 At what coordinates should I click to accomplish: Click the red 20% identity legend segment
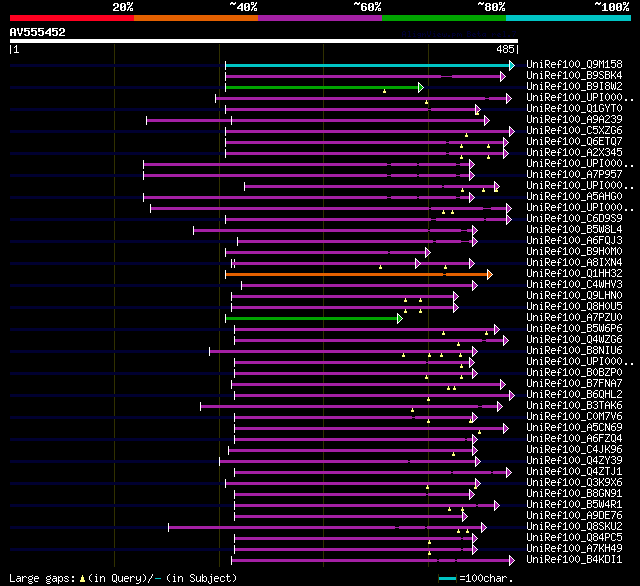[72, 18]
